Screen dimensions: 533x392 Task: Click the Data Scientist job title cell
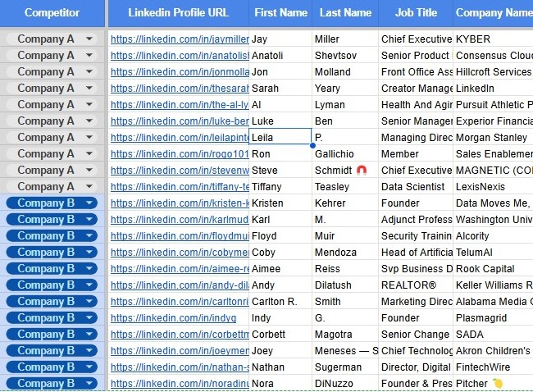click(x=416, y=187)
